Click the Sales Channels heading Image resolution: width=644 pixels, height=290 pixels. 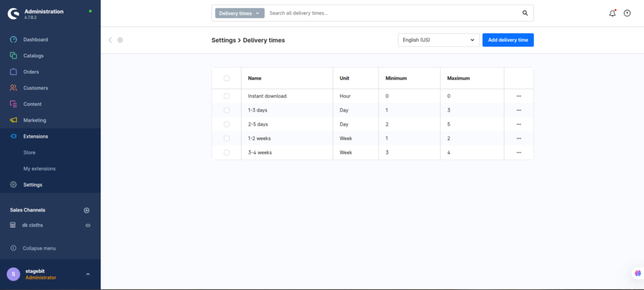point(28,210)
